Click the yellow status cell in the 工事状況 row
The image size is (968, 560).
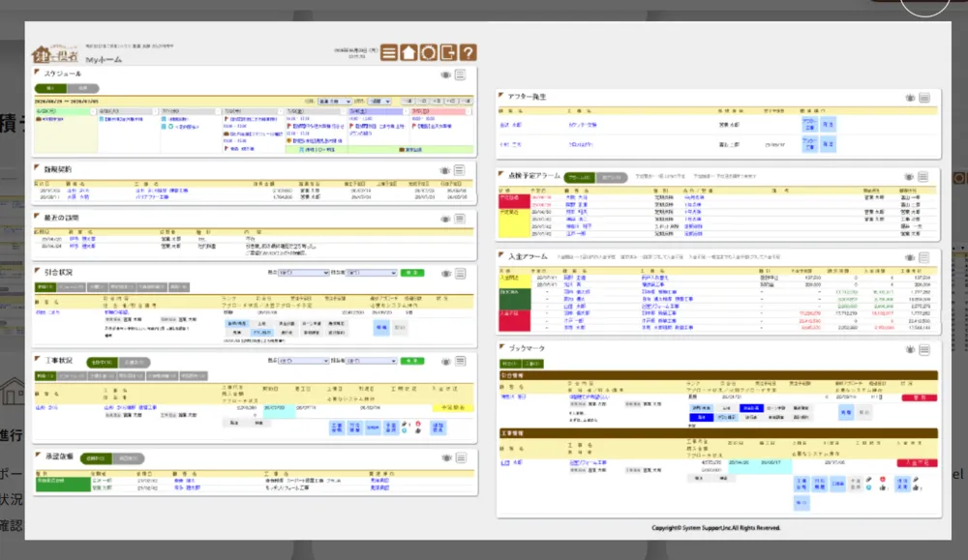(x=452, y=408)
